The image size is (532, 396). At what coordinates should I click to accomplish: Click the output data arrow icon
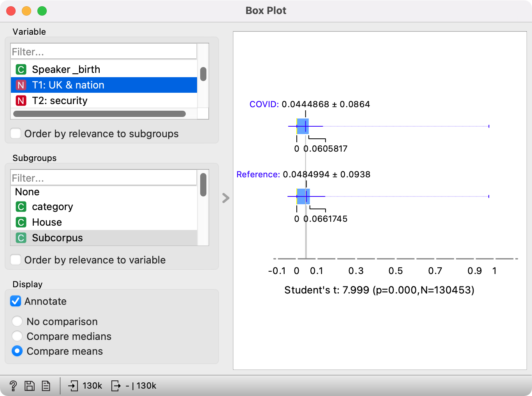tap(116, 386)
